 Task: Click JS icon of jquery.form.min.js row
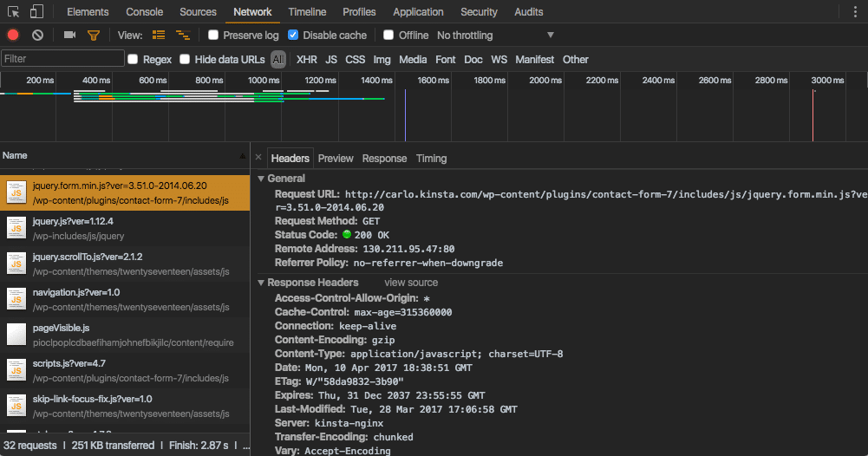tap(16, 192)
